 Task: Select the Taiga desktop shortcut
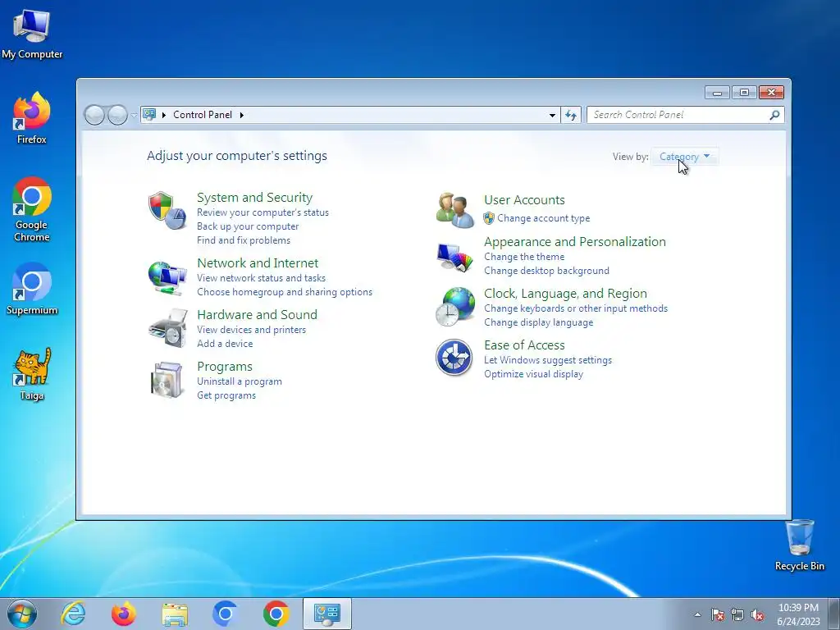[32, 374]
